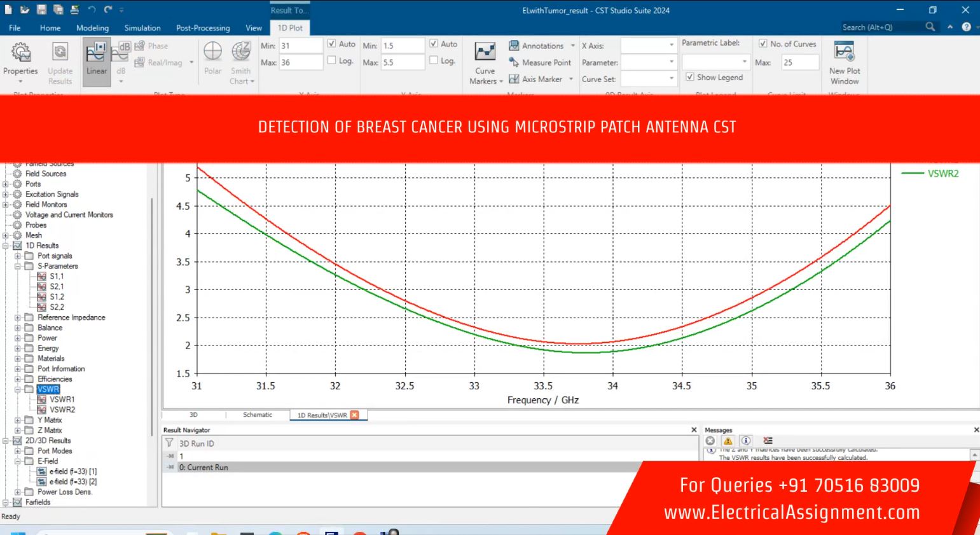Open the Curve Set combo box
980x535 pixels.
(647, 79)
